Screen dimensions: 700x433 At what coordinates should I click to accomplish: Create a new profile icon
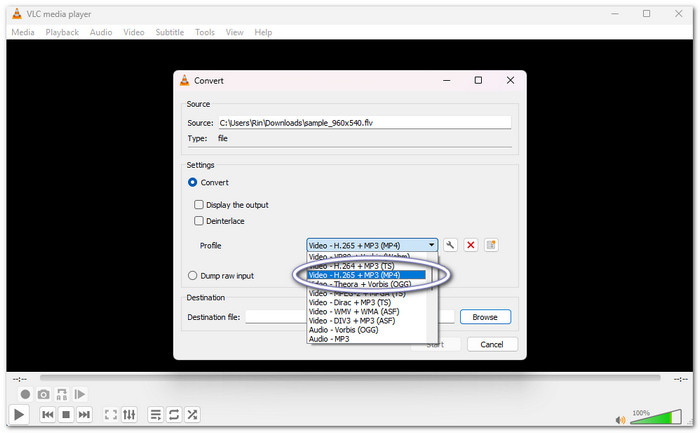491,245
